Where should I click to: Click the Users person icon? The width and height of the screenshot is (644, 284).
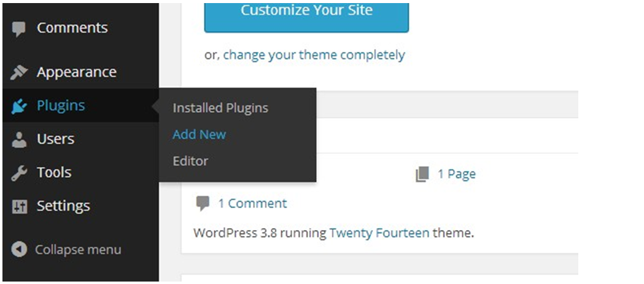pyautogui.click(x=18, y=139)
